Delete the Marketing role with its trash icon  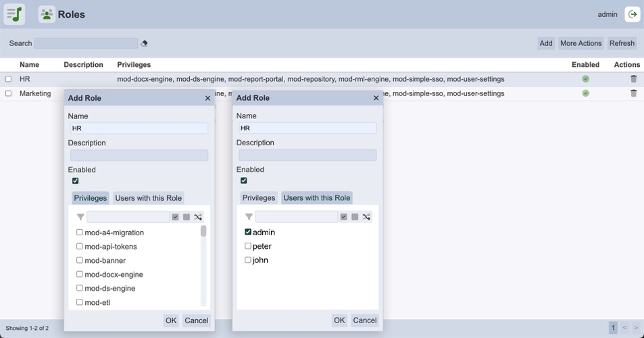tap(633, 93)
